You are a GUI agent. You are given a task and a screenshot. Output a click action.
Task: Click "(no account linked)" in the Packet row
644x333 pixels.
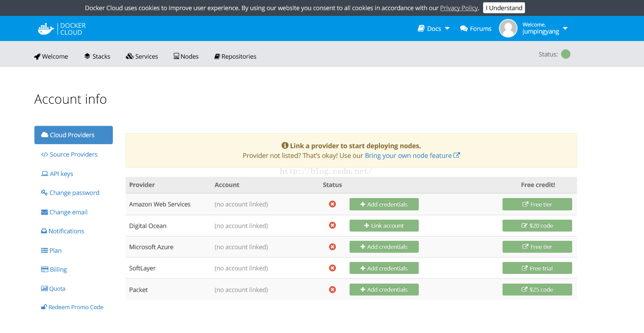[241, 290]
